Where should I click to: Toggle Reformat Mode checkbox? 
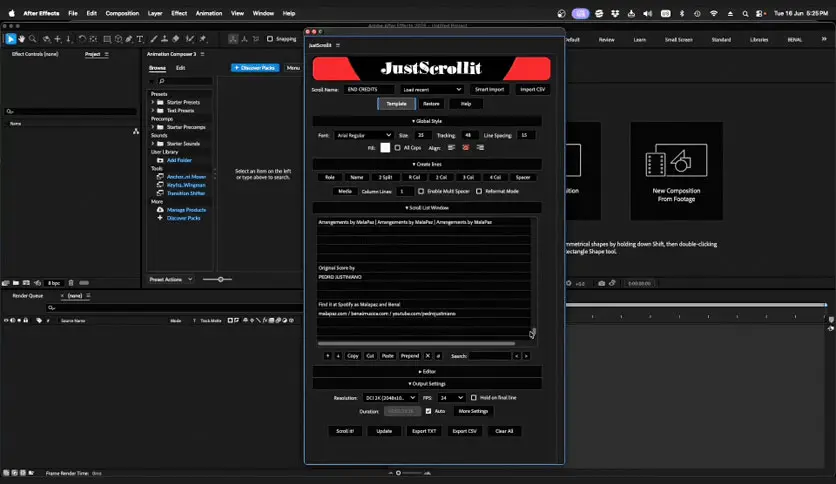[x=479, y=191]
